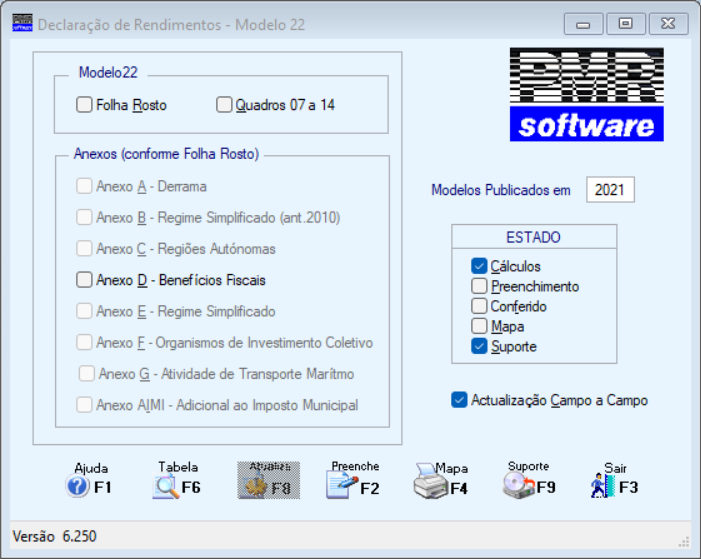This screenshot has width=701, height=559.
Task: Launch Preenche F2 form-fill icon
Action: point(355,479)
